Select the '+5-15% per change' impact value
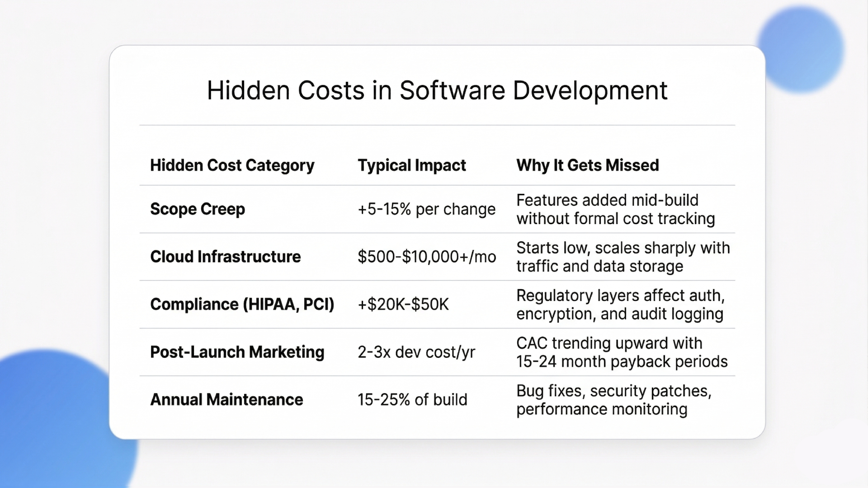This screenshot has height=488, width=868. 427,209
